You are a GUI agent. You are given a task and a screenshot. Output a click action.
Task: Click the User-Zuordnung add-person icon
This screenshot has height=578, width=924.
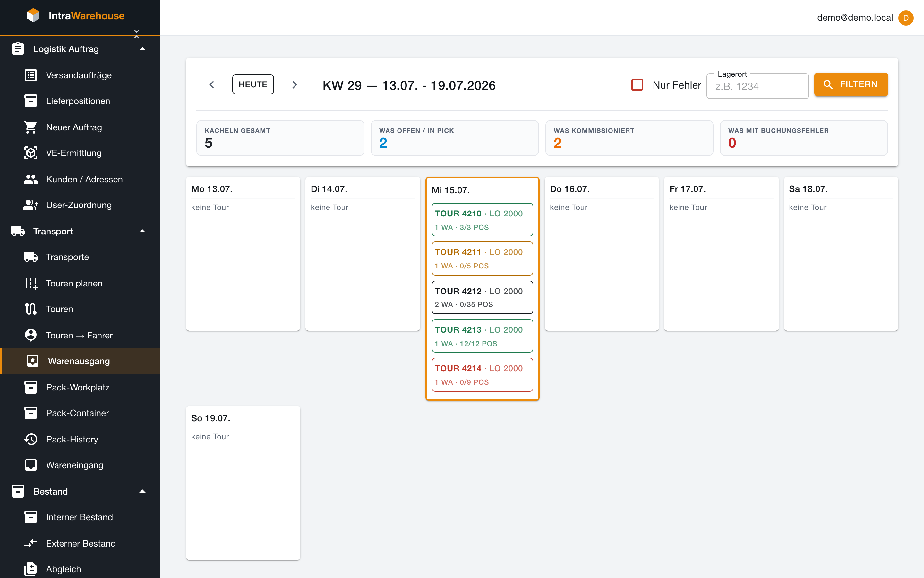[x=30, y=205]
